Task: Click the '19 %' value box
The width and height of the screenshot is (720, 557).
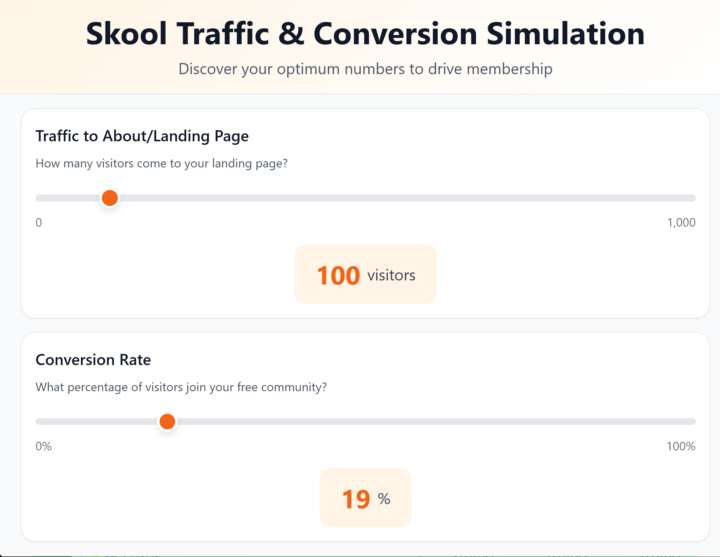Action: pos(366,498)
